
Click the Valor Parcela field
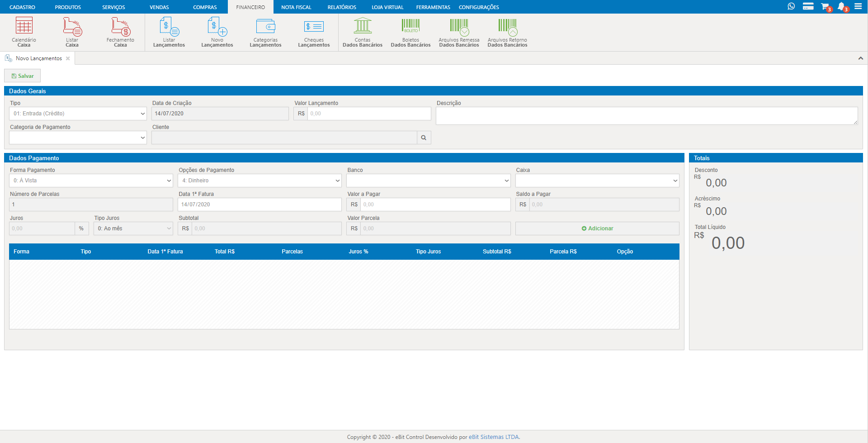pos(435,229)
